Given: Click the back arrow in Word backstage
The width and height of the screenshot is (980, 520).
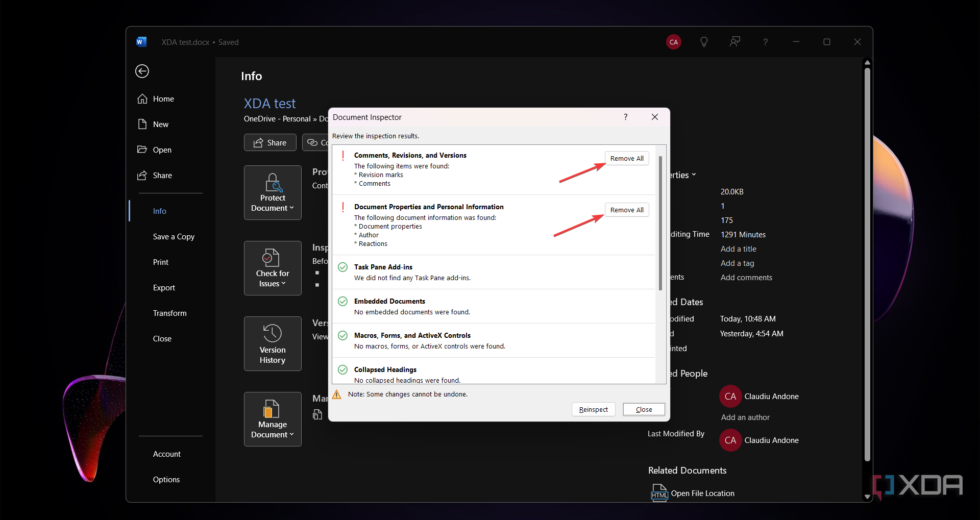Looking at the screenshot, I should 142,71.
